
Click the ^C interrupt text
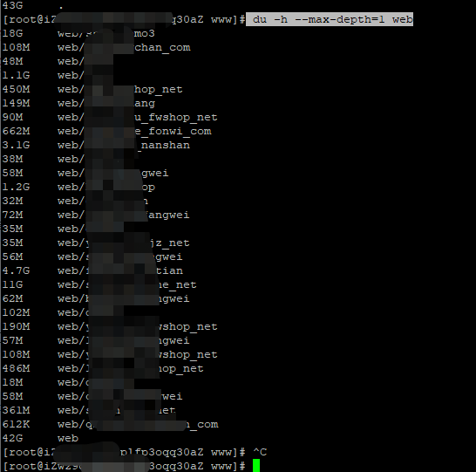[260, 452]
